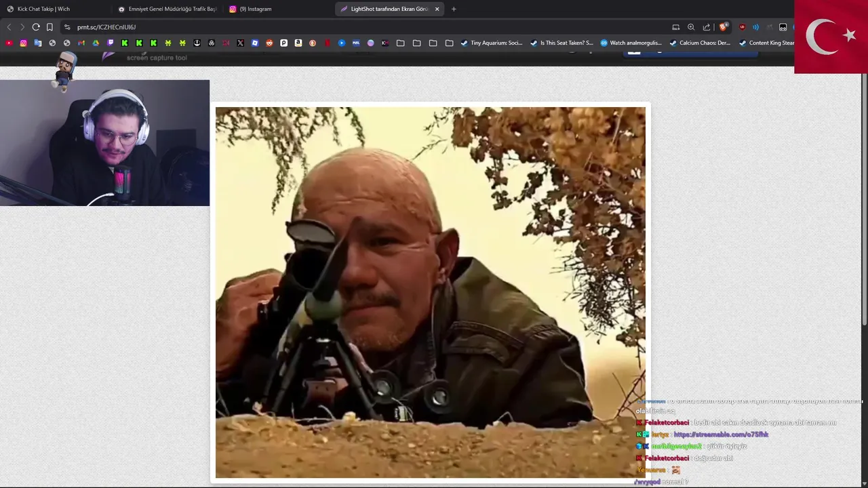The width and height of the screenshot is (868, 488).
Task: Switch to the Instagram tab
Action: tap(278, 9)
